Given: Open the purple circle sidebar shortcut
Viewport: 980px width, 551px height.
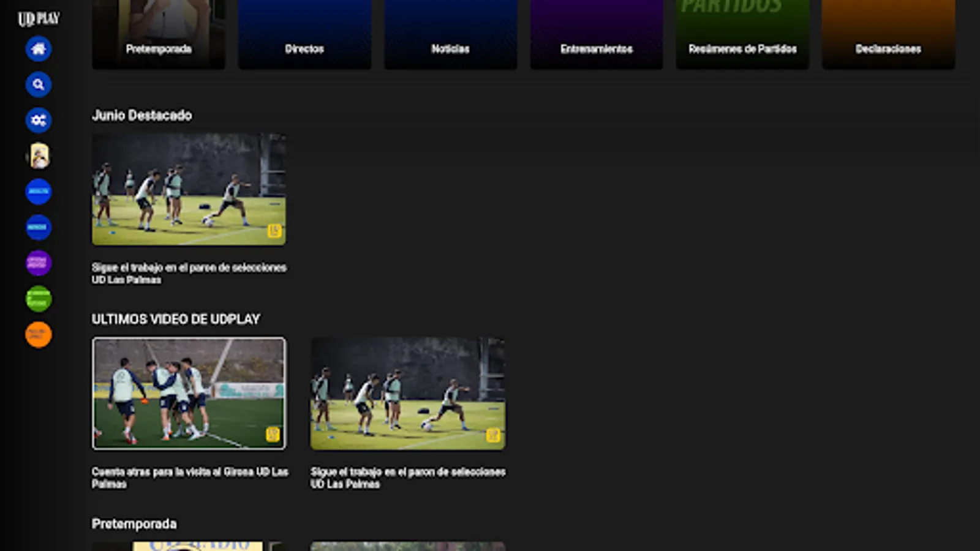Looking at the screenshot, I should 39,263.
